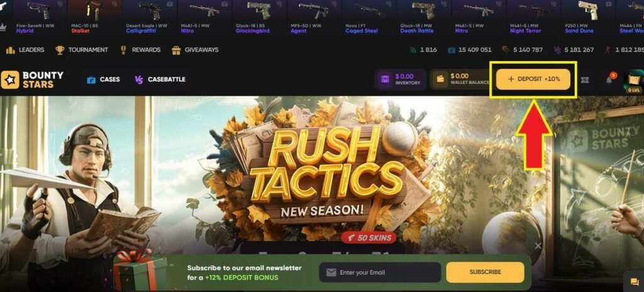This screenshot has width=644, height=292.
Task: Click the online users counter icon
Action: pos(413,50)
